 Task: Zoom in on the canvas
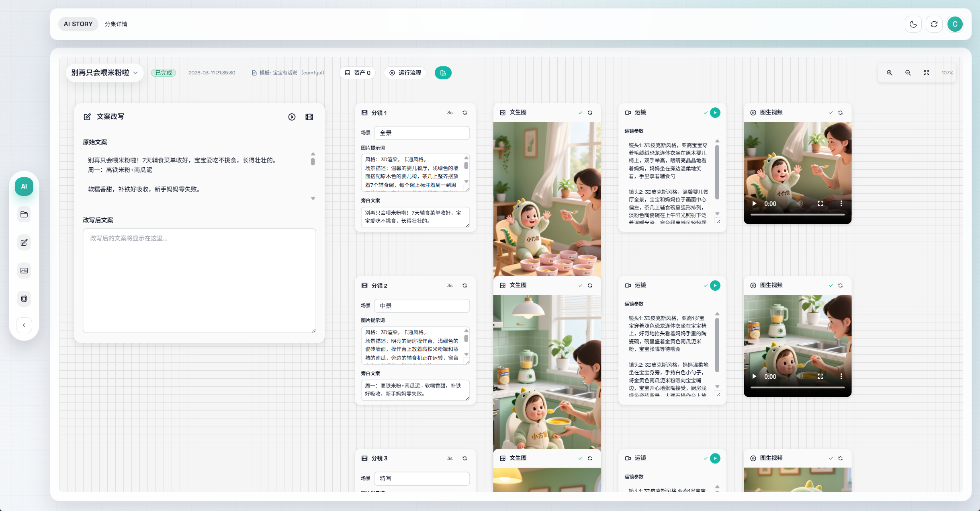coord(890,73)
